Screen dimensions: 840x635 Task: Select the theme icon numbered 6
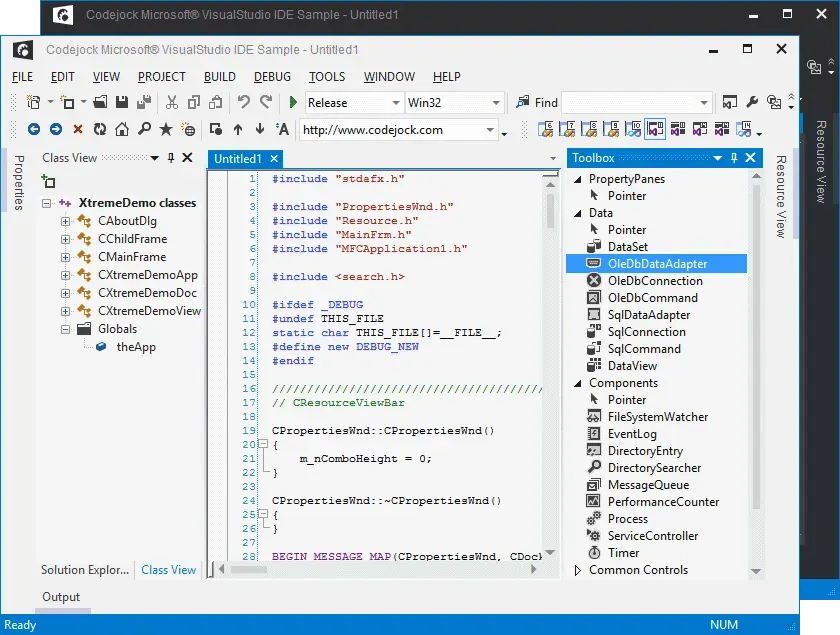click(x=545, y=129)
